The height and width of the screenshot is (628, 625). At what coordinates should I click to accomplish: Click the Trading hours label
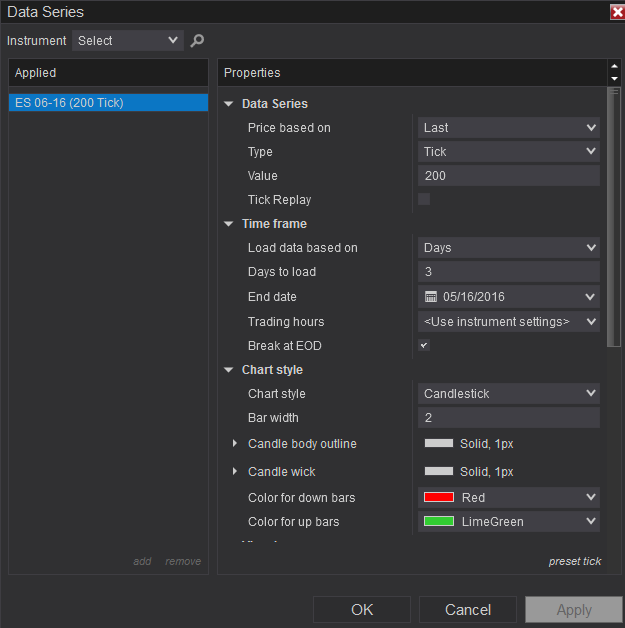(x=286, y=322)
